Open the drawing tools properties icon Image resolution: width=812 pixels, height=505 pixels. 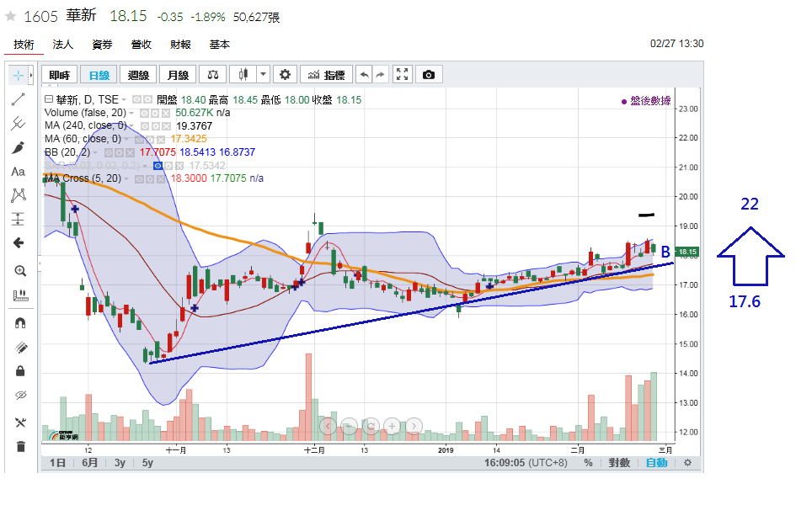20,423
